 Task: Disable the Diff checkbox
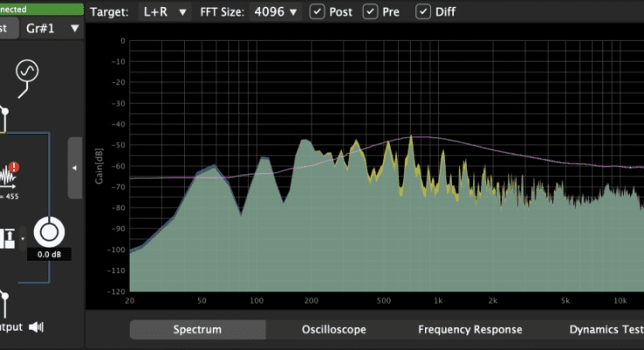coord(424,12)
